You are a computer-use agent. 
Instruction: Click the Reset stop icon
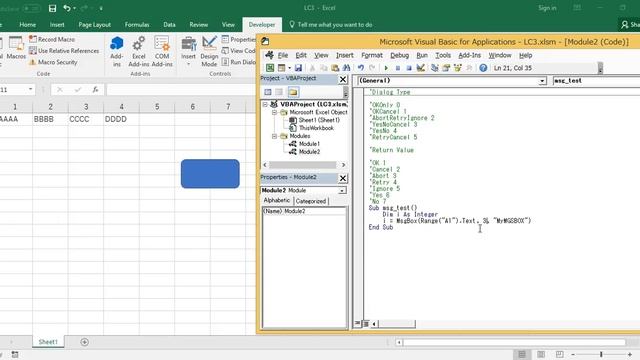click(x=409, y=68)
